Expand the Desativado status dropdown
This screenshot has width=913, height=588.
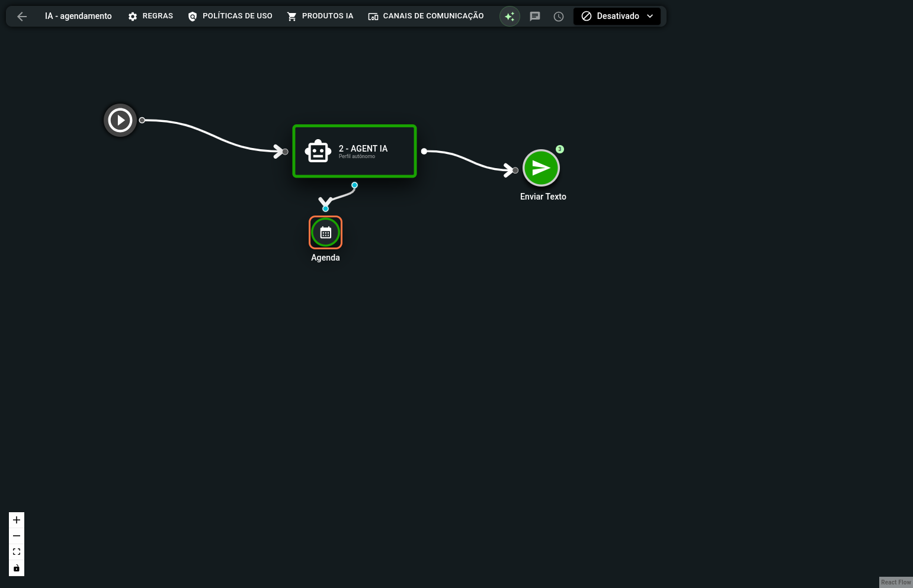tap(616, 17)
